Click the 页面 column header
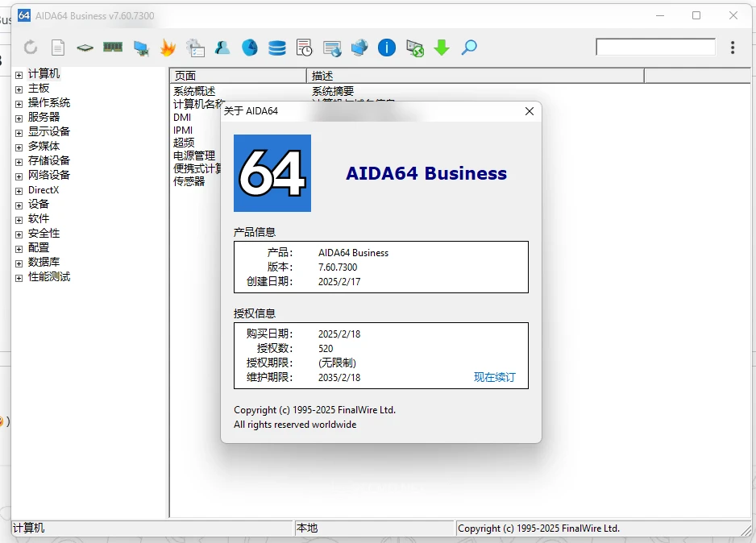The height and width of the screenshot is (543, 756). tap(239, 76)
